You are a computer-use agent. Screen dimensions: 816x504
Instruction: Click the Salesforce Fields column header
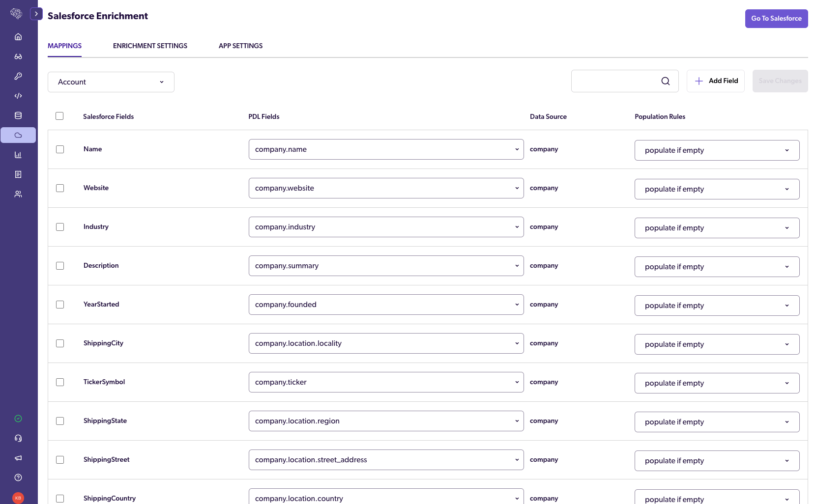click(108, 116)
